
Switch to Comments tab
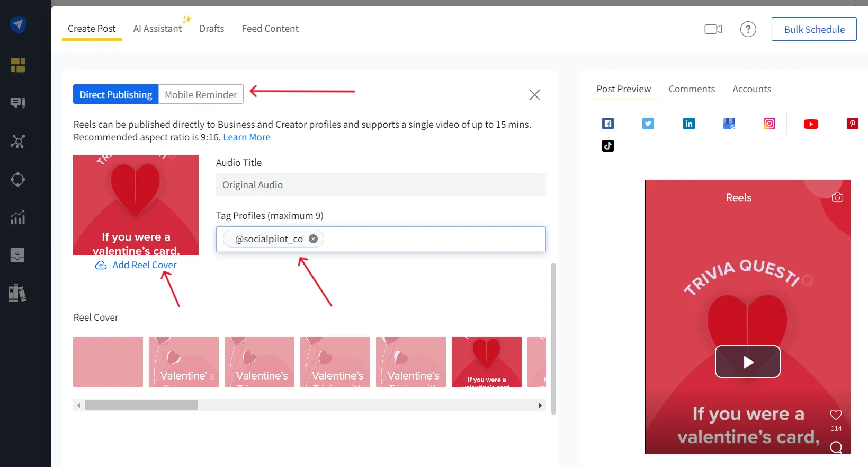(692, 89)
